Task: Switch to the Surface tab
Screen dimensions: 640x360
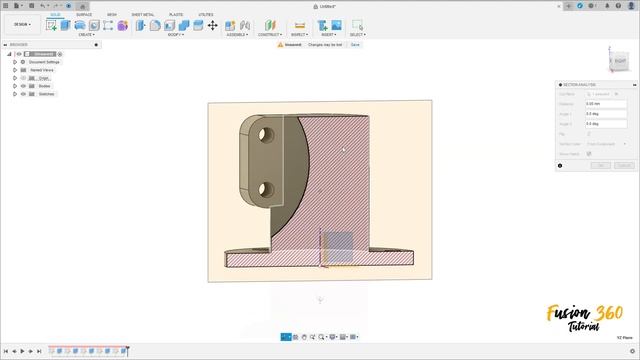Action: click(x=84, y=15)
